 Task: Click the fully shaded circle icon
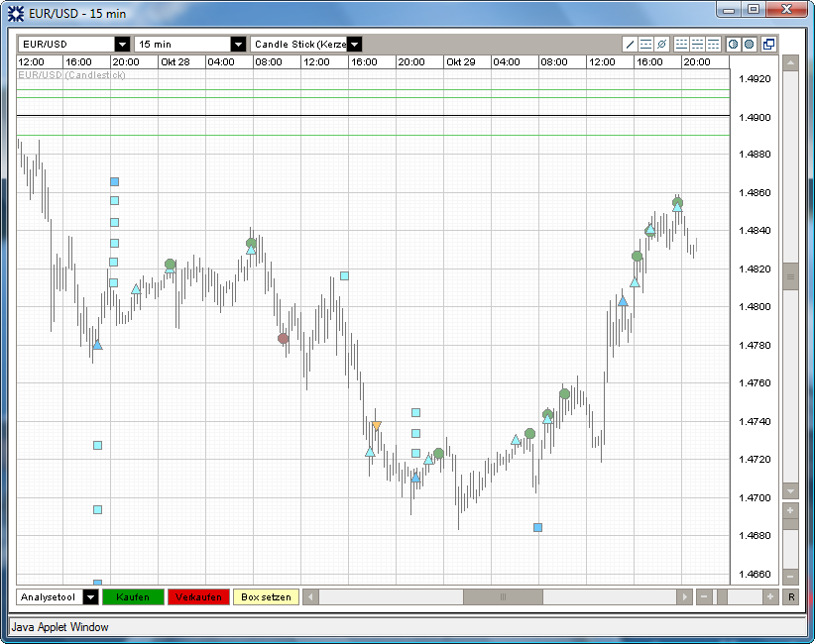(749, 45)
